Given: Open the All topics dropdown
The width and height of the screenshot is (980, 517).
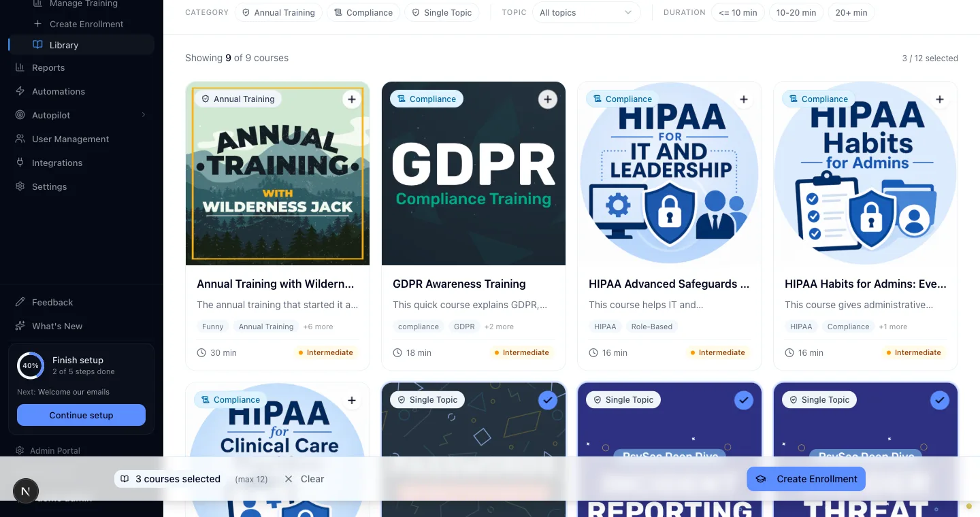Looking at the screenshot, I should 586,12.
